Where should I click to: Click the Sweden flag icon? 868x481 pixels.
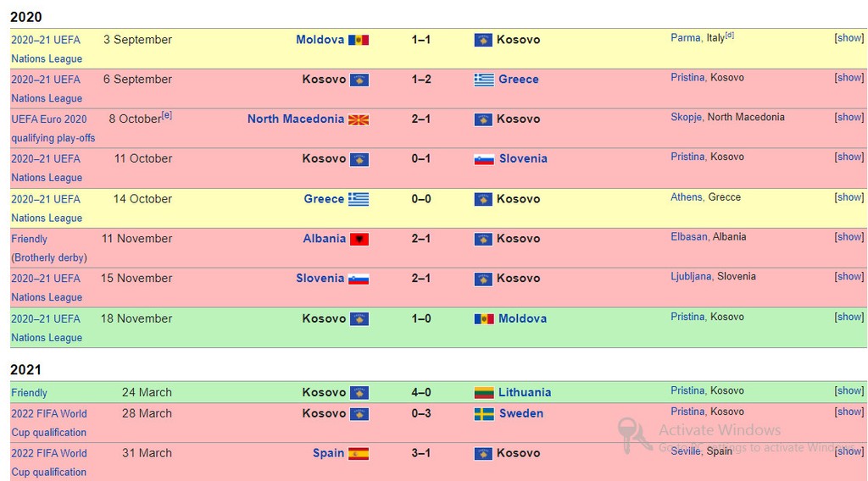[484, 414]
